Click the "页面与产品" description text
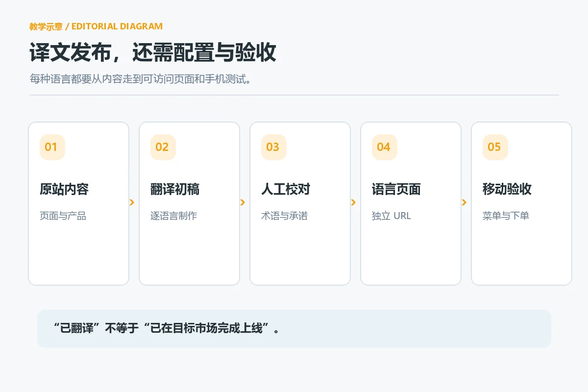The image size is (588, 392). coord(63,216)
